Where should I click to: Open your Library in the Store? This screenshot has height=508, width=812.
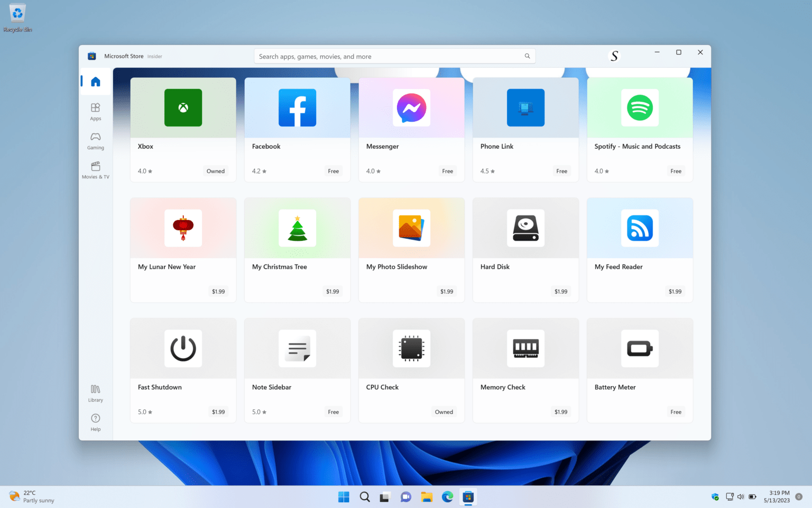pos(95,393)
